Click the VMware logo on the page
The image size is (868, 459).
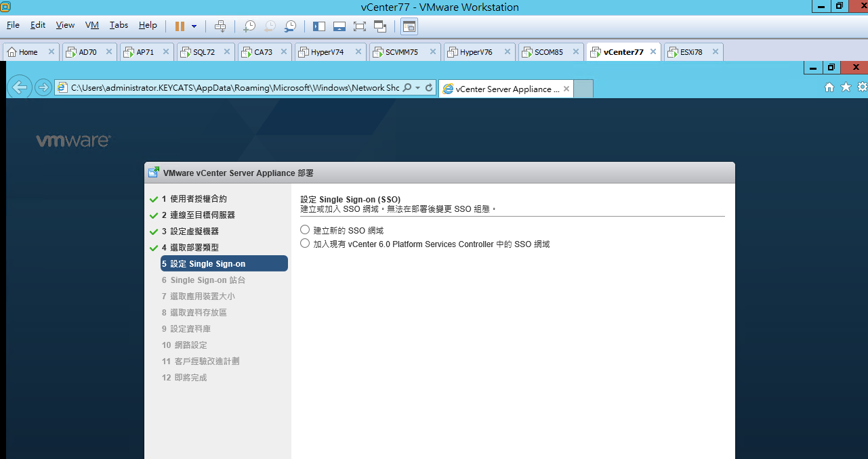pyautogui.click(x=73, y=141)
